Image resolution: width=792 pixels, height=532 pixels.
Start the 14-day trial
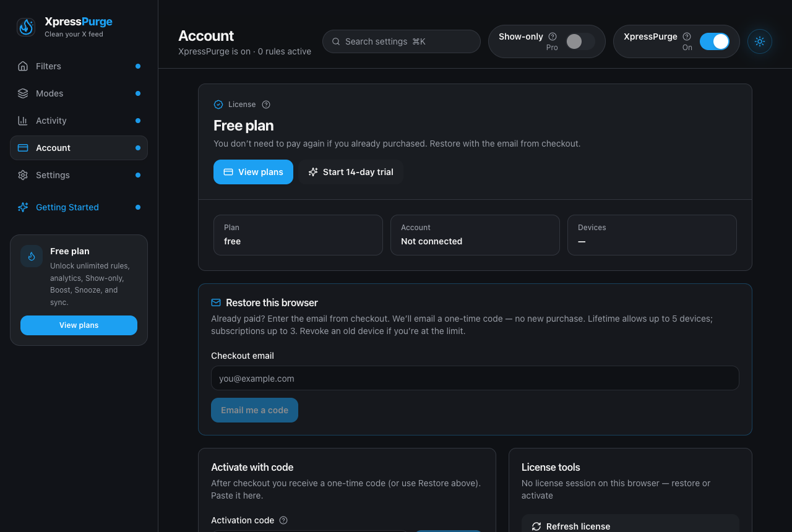351,172
